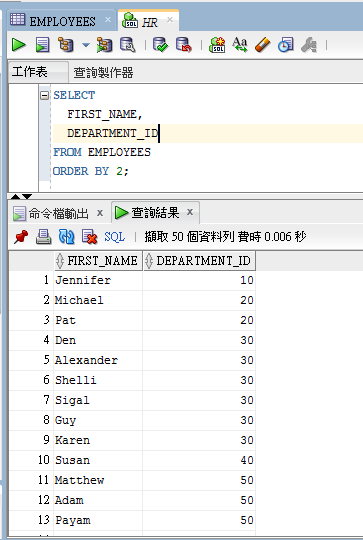
Task: Click department 30 cell in Den's row
Action: (199, 340)
